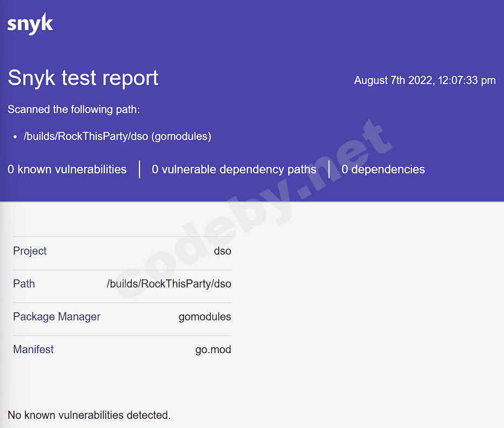Click the Snyk logo
The image size is (504, 428).
point(30,24)
